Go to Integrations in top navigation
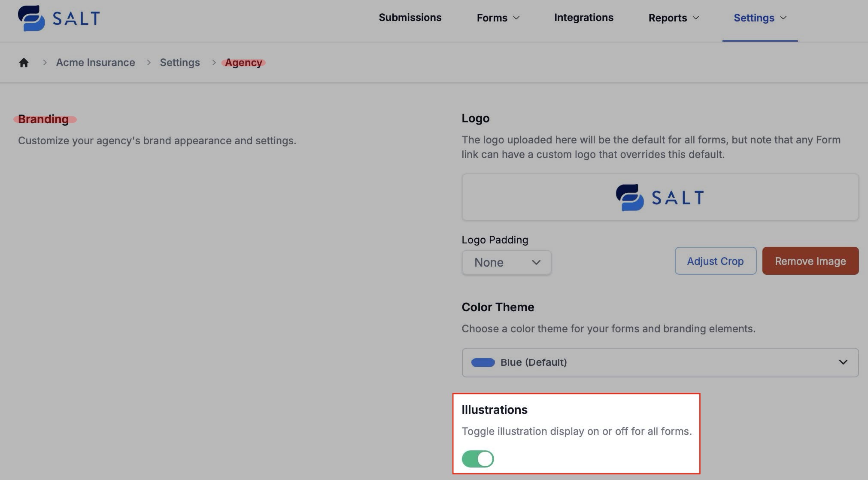868x480 pixels. pos(583,18)
